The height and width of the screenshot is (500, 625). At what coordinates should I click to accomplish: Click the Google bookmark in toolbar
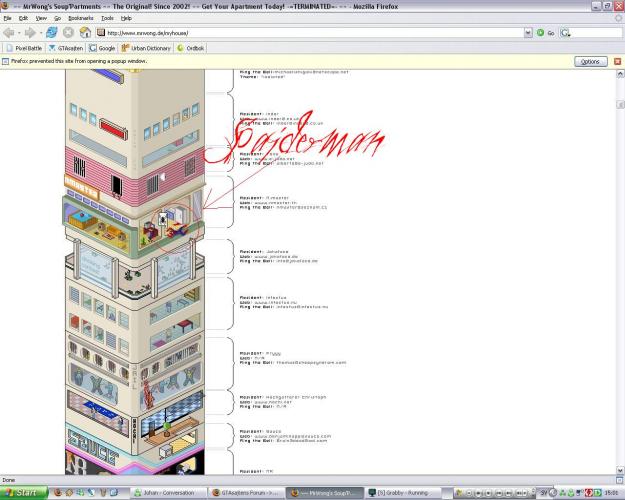click(102, 47)
